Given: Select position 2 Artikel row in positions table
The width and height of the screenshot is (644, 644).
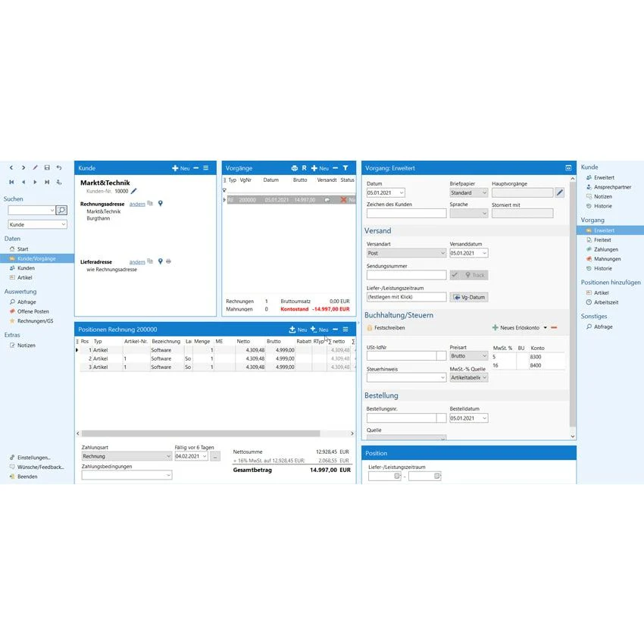Looking at the screenshot, I should click(216, 358).
